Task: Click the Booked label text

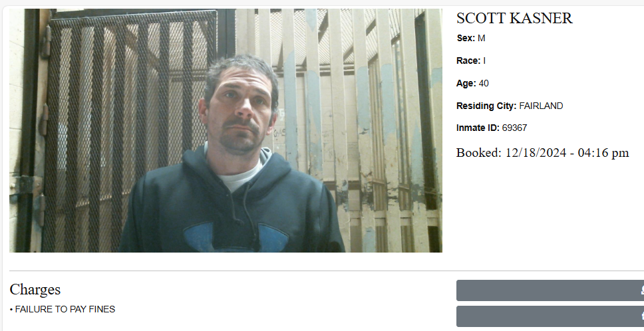Action: tap(479, 153)
